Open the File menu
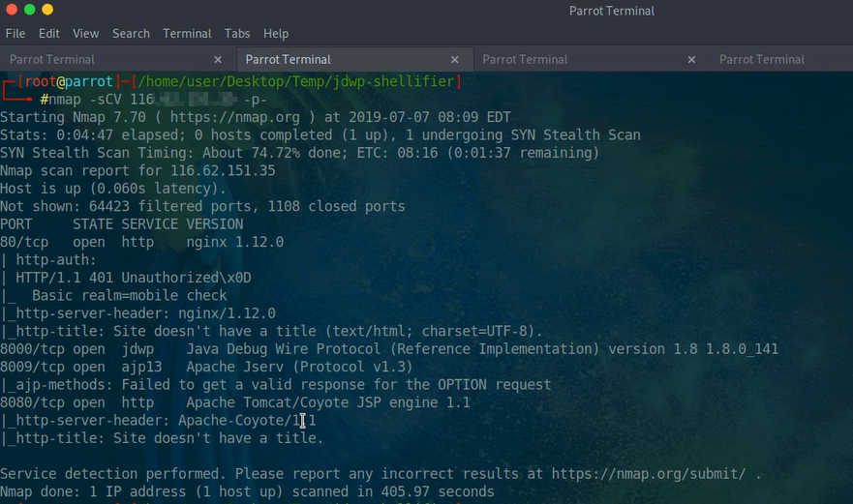The width and height of the screenshot is (853, 504). [x=15, y=34]
